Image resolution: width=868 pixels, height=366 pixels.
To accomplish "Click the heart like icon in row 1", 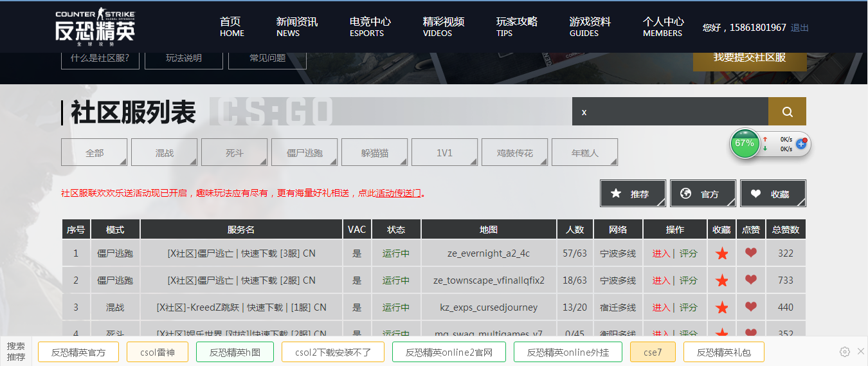I will tap(750, 253).
